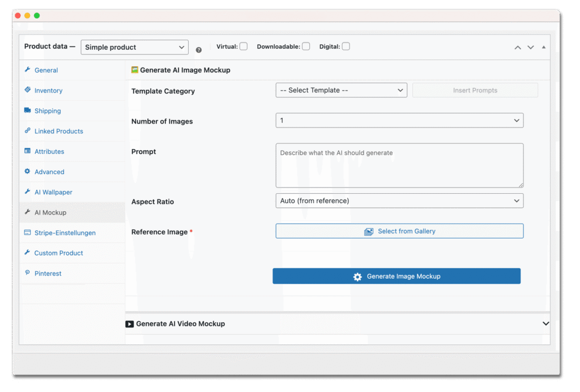580x392 pixels.
Task: Click the Stripe-Einstellungen card icon
Action: click(28, 232)
